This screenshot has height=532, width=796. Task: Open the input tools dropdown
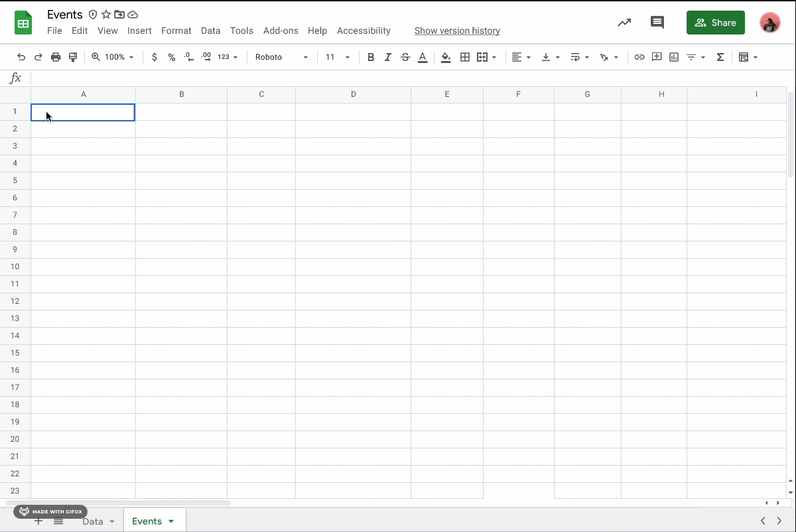[x=748, y=57]
